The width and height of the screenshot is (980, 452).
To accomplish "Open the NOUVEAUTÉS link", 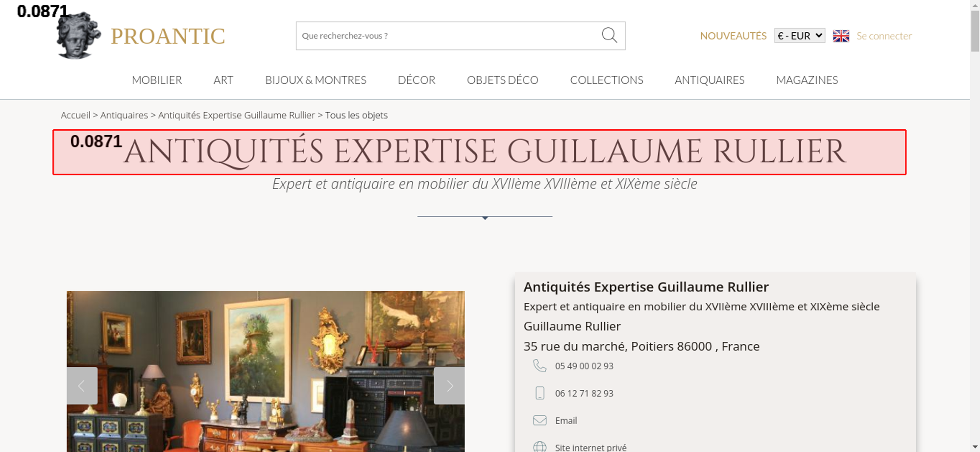I will pyautogui.click(x=733, y=36).
